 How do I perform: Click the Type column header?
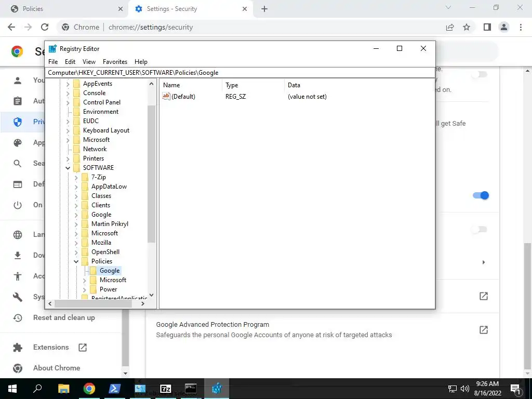coord(254,85)
